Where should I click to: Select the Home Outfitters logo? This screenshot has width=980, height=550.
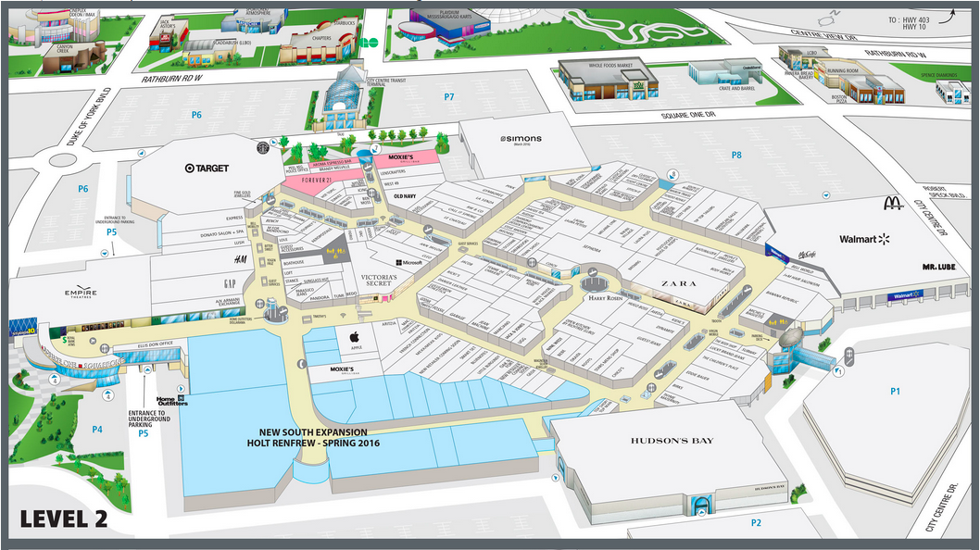click(172, 401)
